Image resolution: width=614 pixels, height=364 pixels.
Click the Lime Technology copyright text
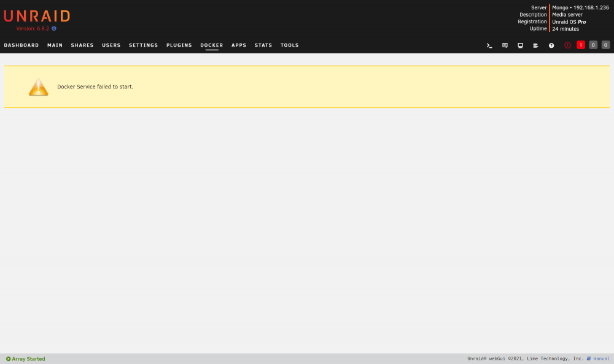click(x=526, y=358)
